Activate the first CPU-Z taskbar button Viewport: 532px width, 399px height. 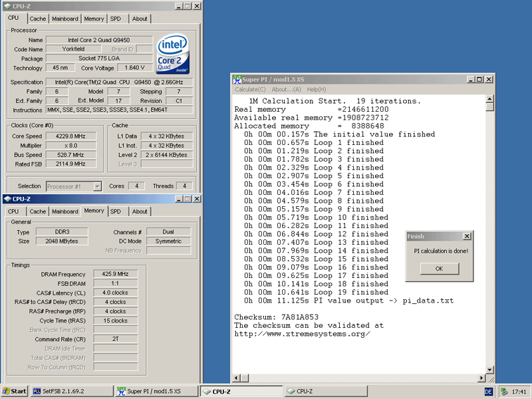coord(241,391)
